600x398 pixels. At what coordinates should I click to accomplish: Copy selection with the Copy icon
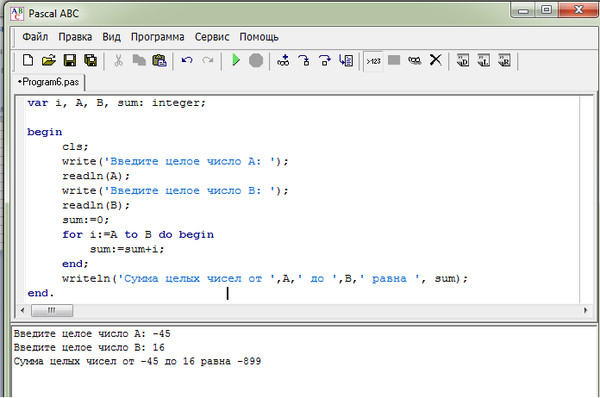[139, 60]
